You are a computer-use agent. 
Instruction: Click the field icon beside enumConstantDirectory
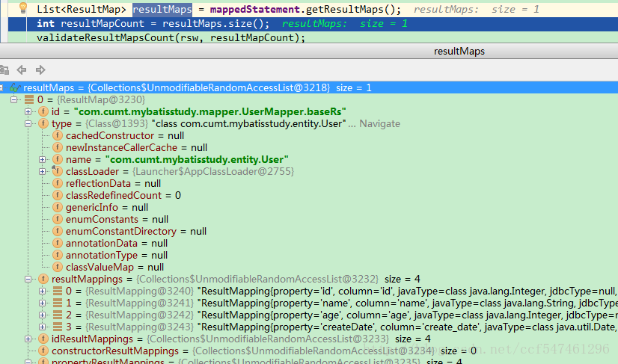coord(58,231)
